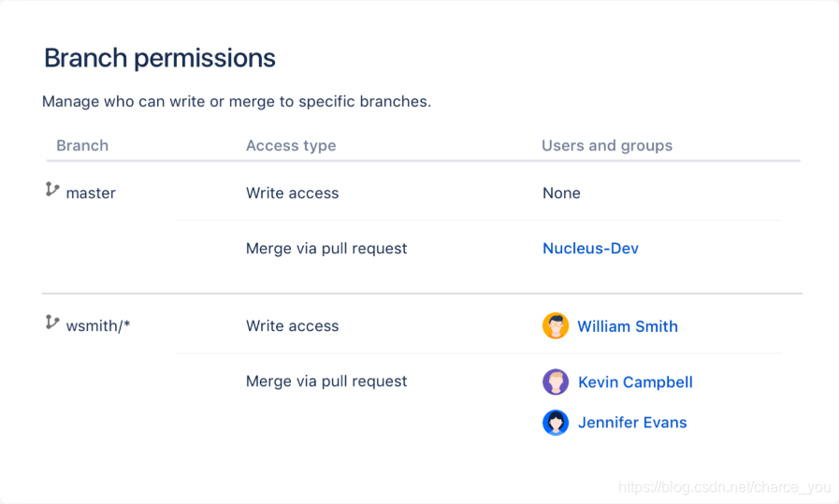The height and width of the screenshot is (504, 839).
Task: Click Merge via pull request for wsmith/*
Action: pyautogui.click(x=326, y=381)
